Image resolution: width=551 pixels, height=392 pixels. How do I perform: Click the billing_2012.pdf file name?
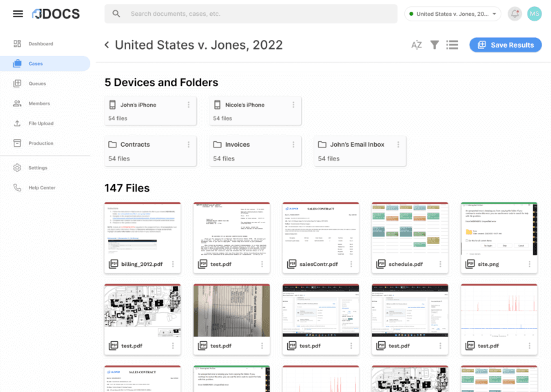pyautogui.click(x=142, y=264)
